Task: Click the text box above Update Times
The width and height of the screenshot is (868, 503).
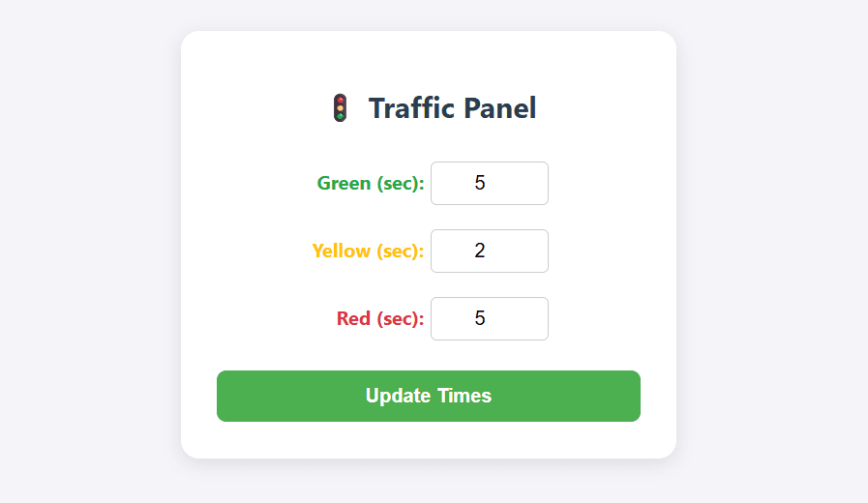Action: [489, 319]
